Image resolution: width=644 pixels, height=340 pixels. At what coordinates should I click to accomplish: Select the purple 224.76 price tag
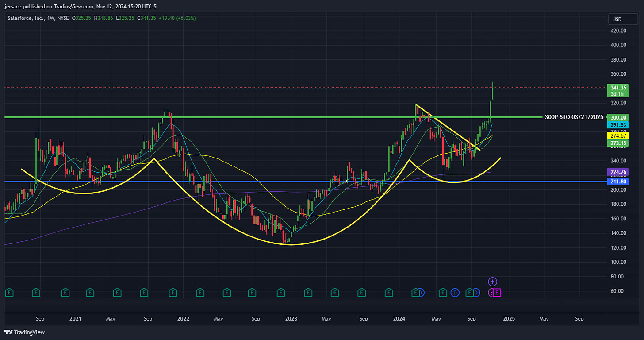[617, 172]
